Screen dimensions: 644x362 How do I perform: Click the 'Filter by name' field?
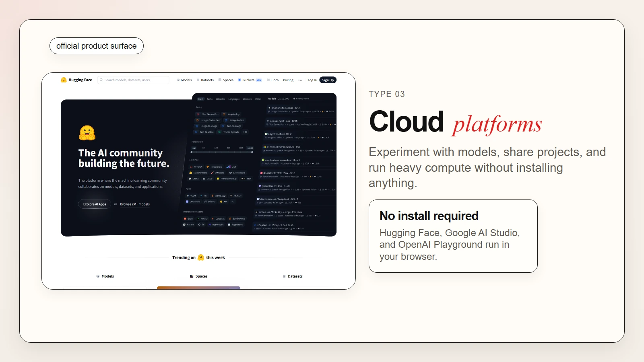pyautogui.click(x=302, y=99)
